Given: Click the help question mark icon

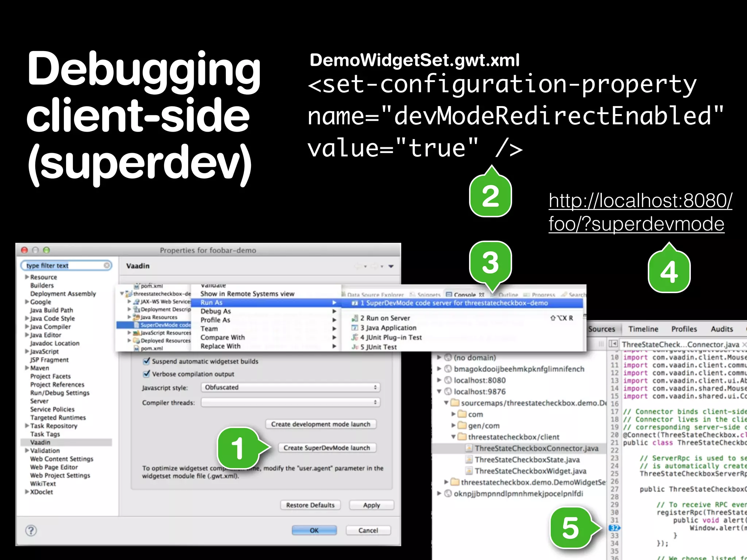Looking at the screenshot, I should tap(31, 530).
